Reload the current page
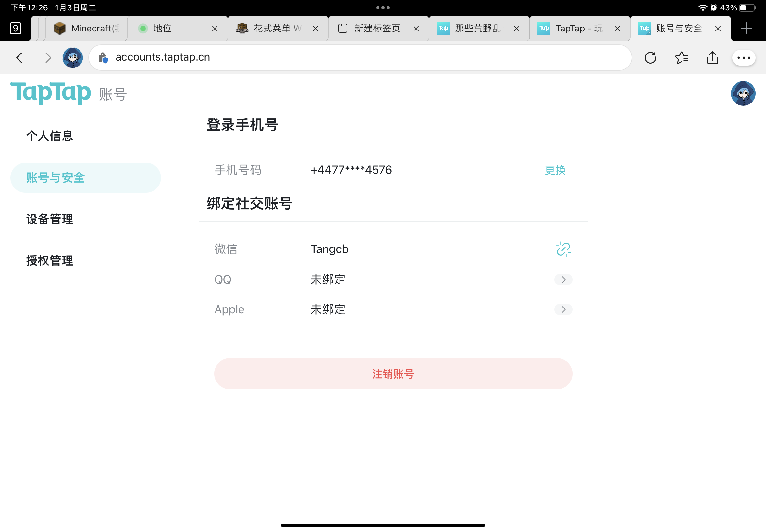 click(650, 58)
